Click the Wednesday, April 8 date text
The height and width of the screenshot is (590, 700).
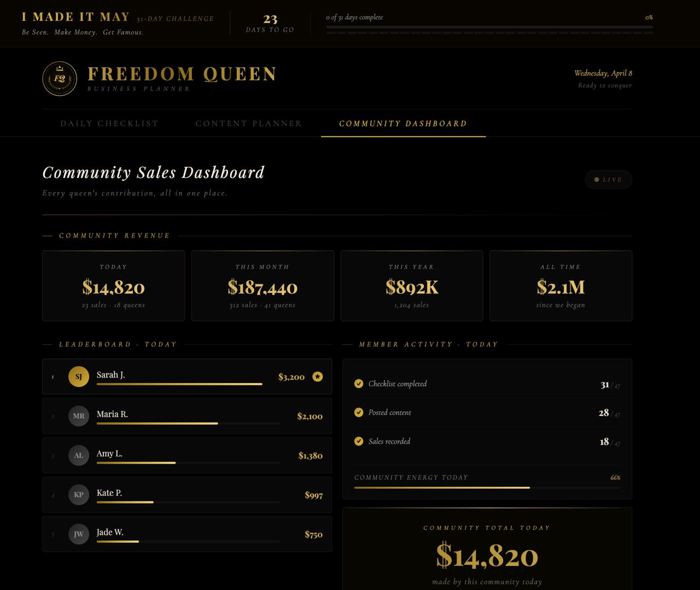603,73
